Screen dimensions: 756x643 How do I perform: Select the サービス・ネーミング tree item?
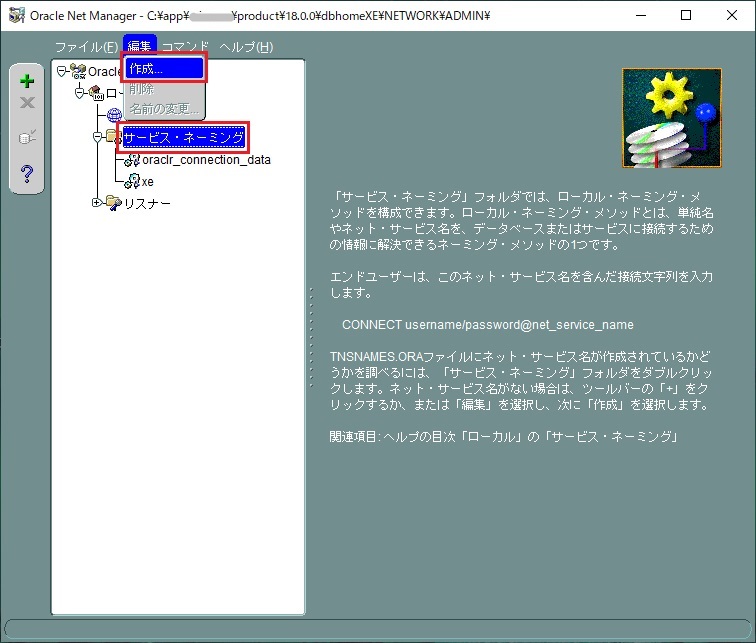coord(184,138)
